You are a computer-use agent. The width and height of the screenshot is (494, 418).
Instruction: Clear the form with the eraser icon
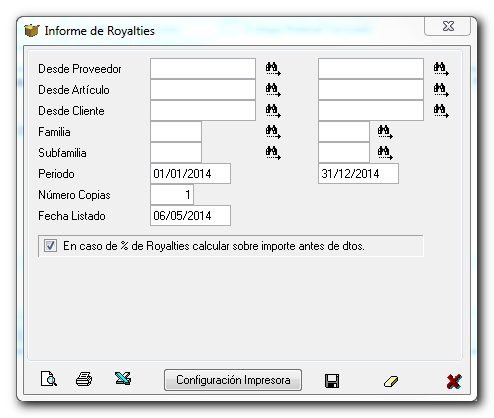pyautogui.click(x=391, y=381)
